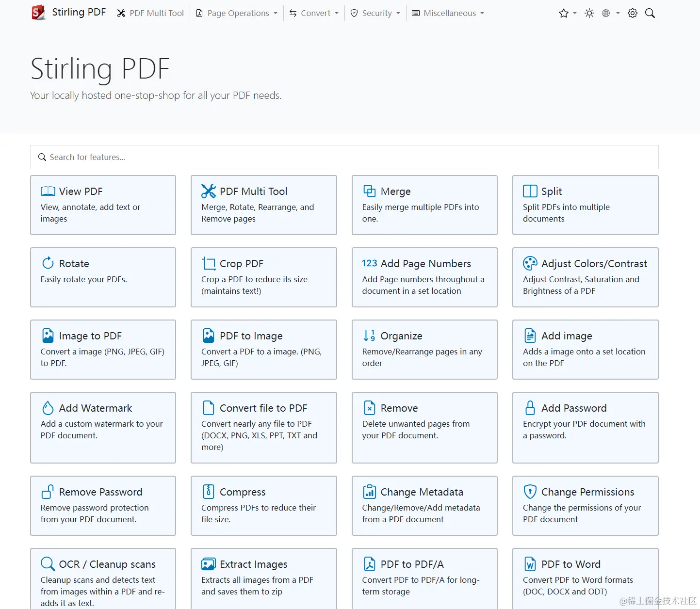Open the Add Password encryption tool

[x=585, y=428]
